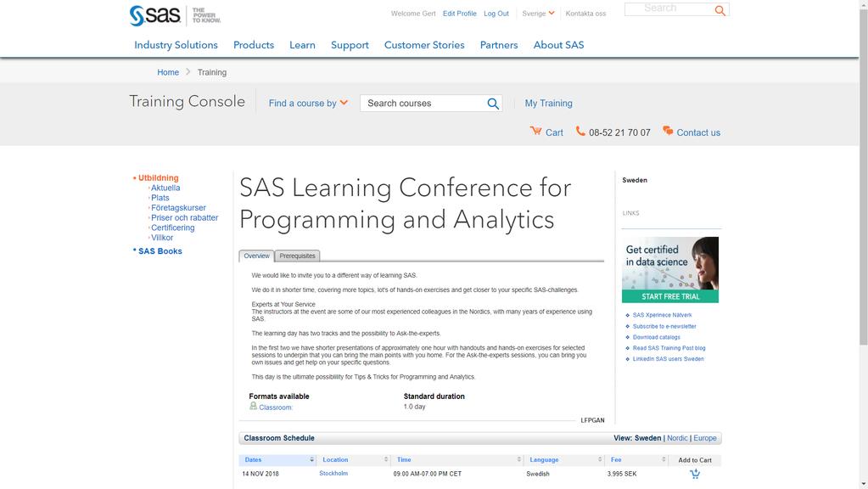Open Aktuella in the sidebar
The height and width of the screenshot is (489, 868).
coord(165,188)
